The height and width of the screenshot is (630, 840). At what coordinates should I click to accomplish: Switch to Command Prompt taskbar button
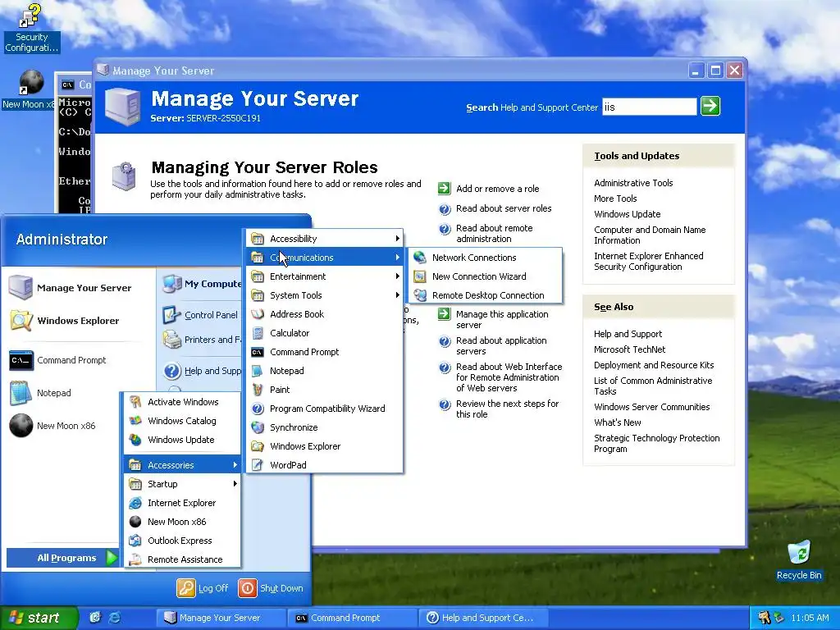(352, 618)
